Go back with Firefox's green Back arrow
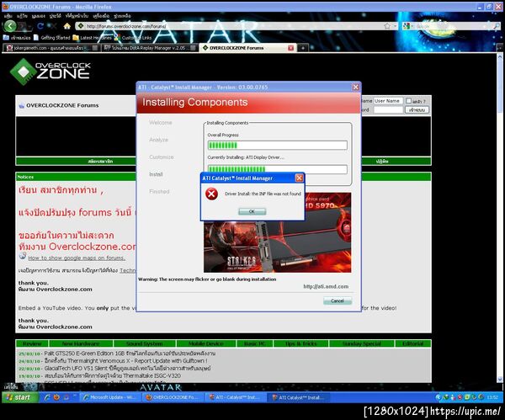 tap(10, 26)
